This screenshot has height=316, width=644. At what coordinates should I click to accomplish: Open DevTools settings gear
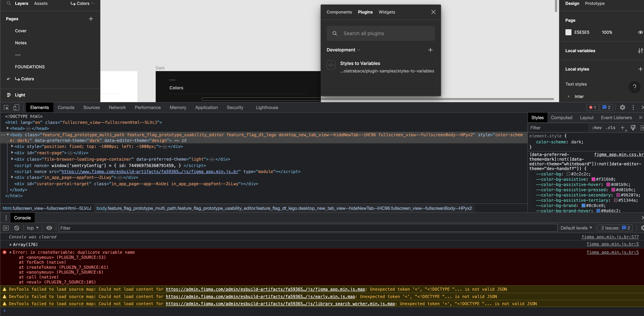[622, 107]
